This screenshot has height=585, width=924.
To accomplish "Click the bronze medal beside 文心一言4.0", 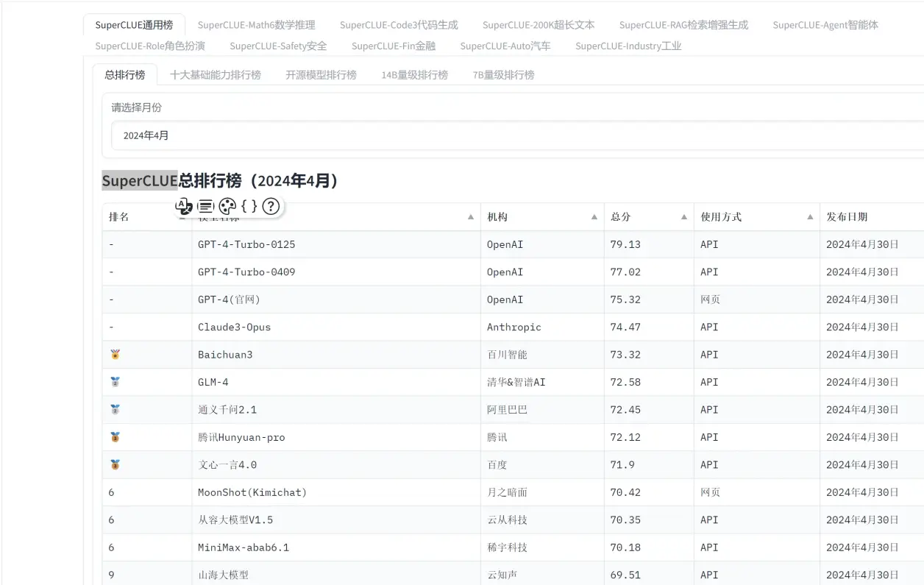I will [115, 464].
